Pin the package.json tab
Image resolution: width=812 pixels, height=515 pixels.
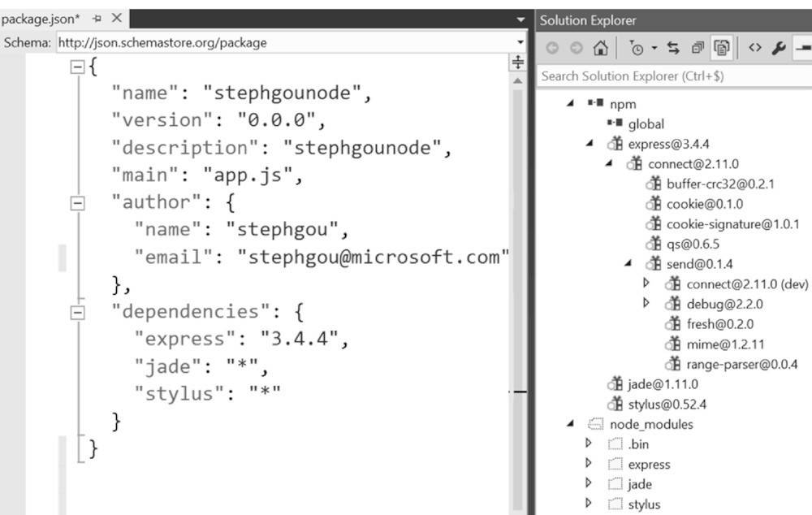97,18
